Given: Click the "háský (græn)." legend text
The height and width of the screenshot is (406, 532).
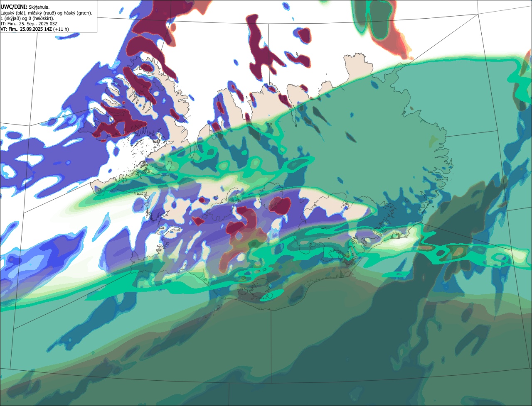Looking at the screenshot, I should click(x=78, y=13).
